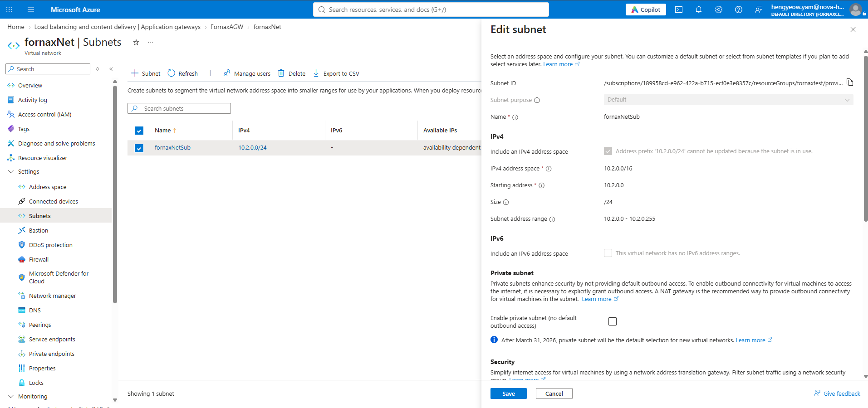
Task: Click the Refresh toolbar icon
Action: click(171, 73)
